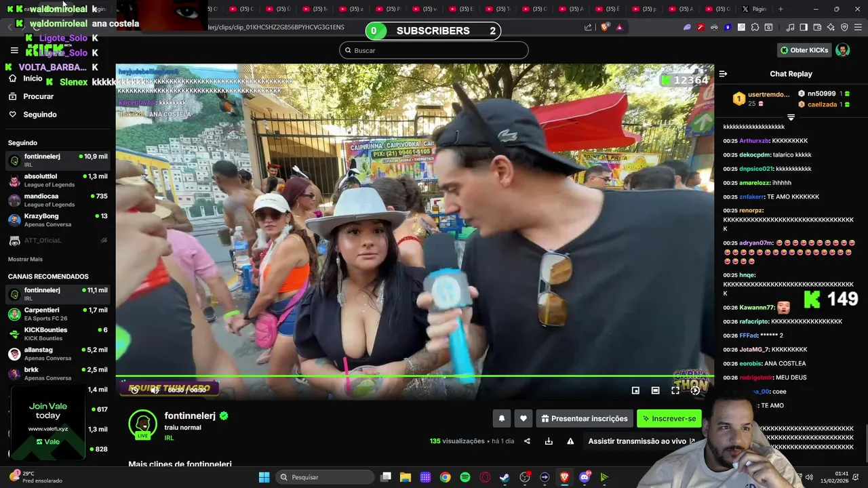Click the Buscar search field
The height and width of the screenshot is (488, 868).
(x=434, y=50)
